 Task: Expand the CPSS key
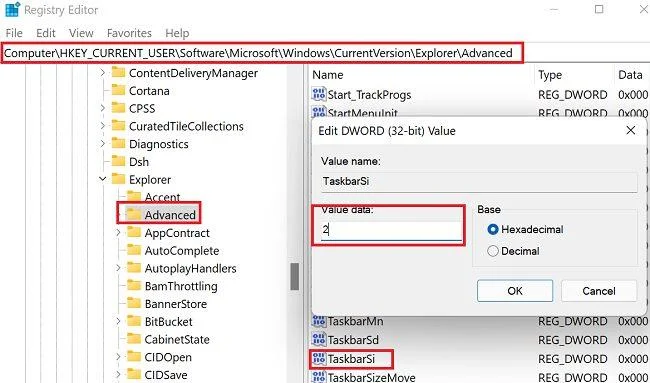point(102,108)
